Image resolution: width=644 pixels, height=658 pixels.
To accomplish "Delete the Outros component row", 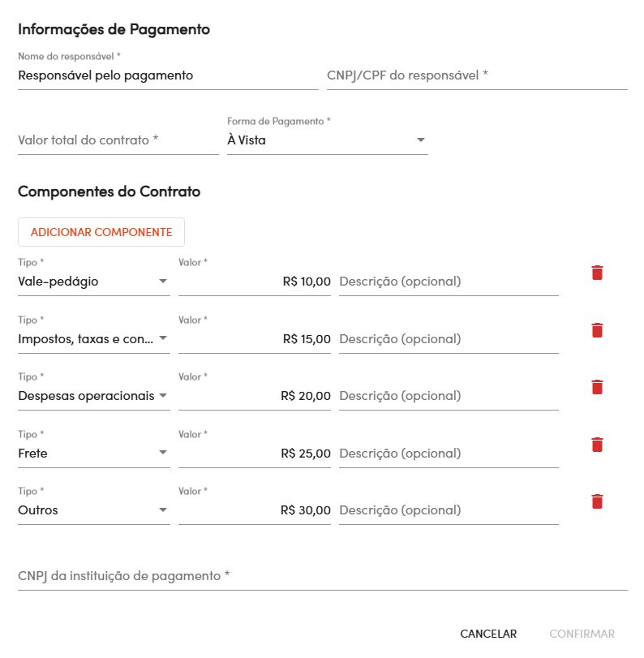I will [597, 501].
